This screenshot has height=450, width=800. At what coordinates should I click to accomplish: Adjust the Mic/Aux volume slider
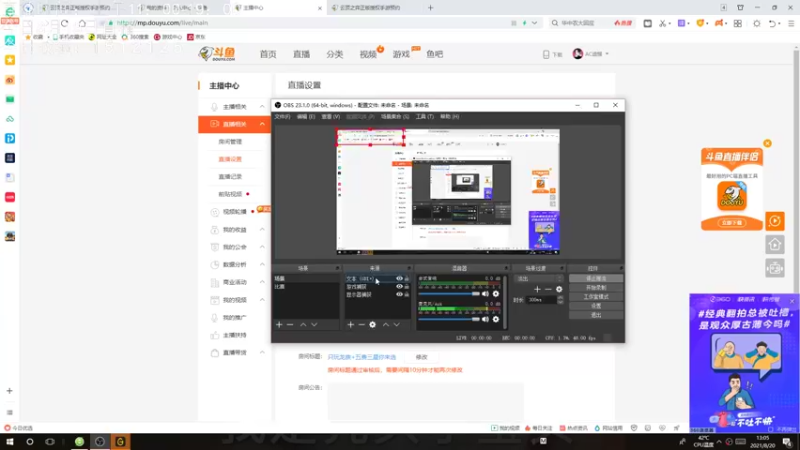[449, 319]
